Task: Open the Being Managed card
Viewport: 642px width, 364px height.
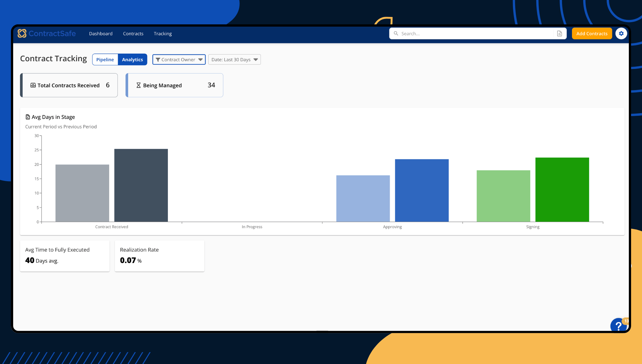Action: [175, 85]
